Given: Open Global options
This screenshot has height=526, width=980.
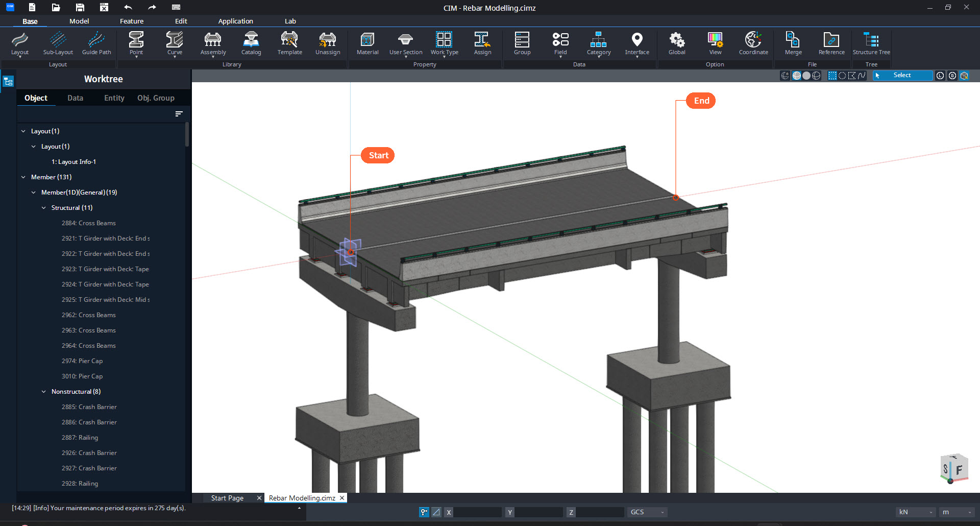Looking at the screenshot, I should pos(677,44).
